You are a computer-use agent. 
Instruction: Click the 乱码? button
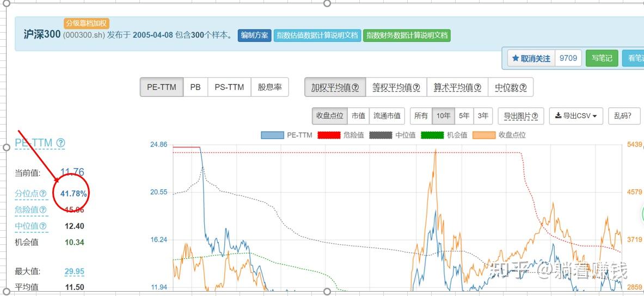coord(624,116)
